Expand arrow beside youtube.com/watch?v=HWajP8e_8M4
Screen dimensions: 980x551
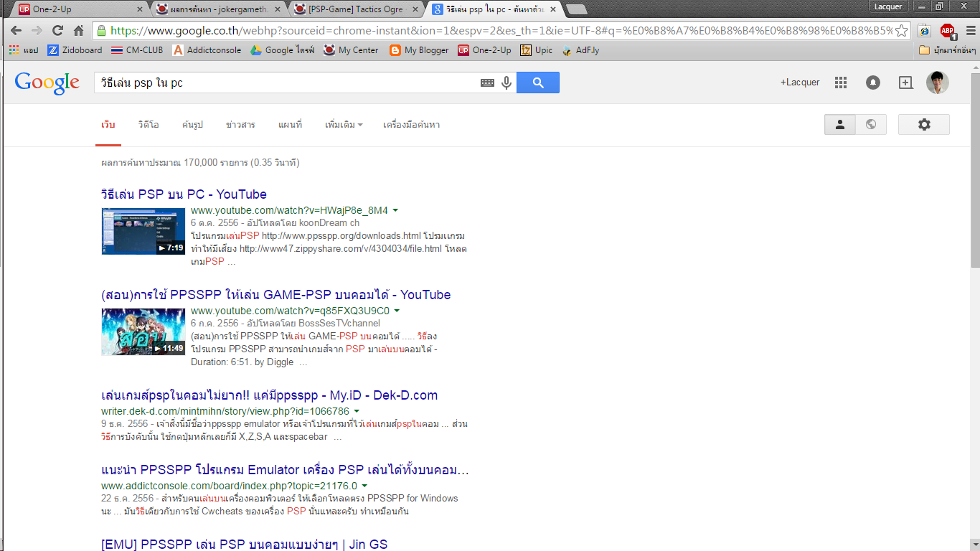(395, 211)
